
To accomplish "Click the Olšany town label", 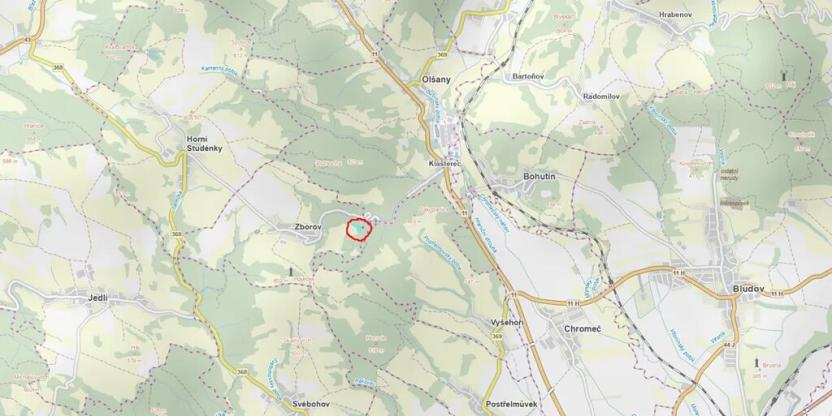I will (436, 80).
